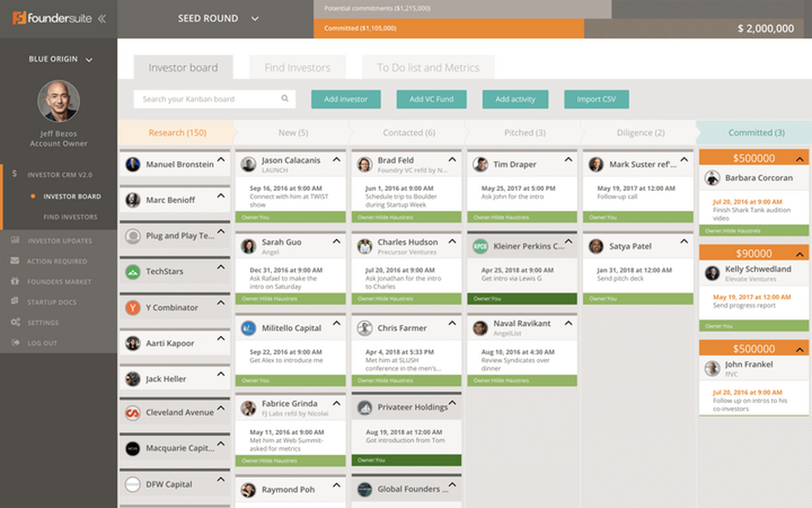Open Find Investors sidebar link
This screenshot has height=508, width=812.
coord(71,217)
